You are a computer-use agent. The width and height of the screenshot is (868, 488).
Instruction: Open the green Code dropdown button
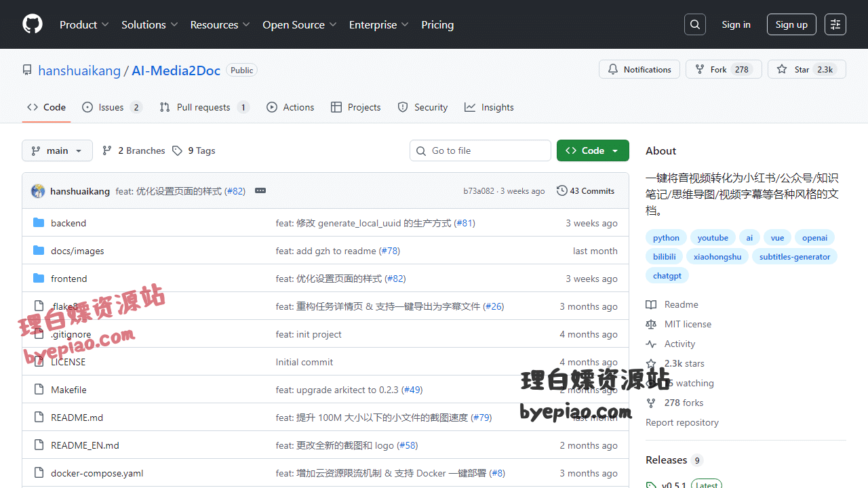593,150
